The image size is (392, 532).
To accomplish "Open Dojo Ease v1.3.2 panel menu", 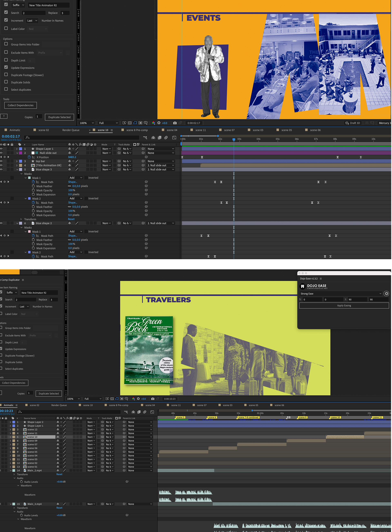I will tap(321, 279).
